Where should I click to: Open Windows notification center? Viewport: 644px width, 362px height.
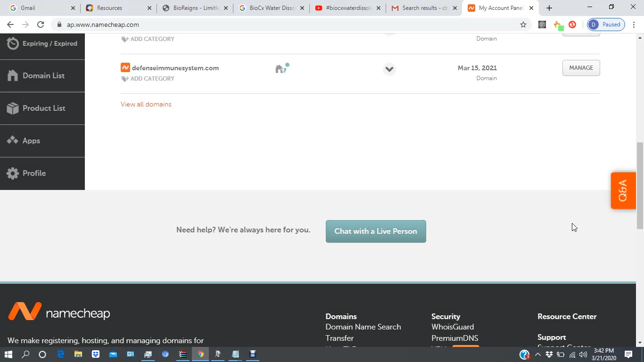tap(628, 354)
